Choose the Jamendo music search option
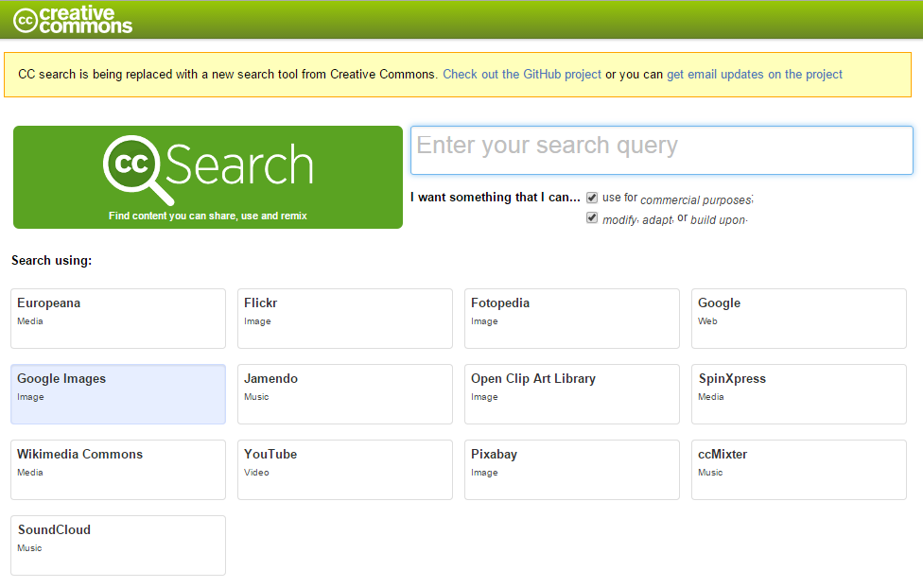 (x=345, y=394)
